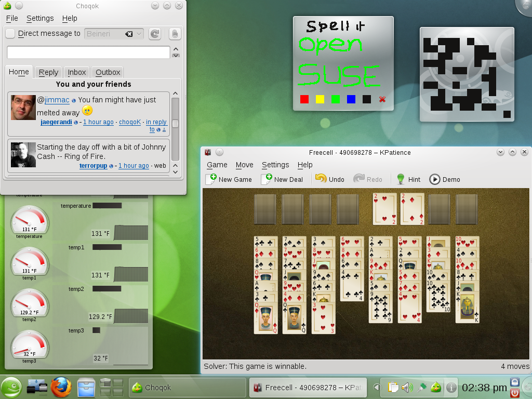Click the New Game icon in KPatience
The height and width of the screenshot is (399, 532).
212,179
